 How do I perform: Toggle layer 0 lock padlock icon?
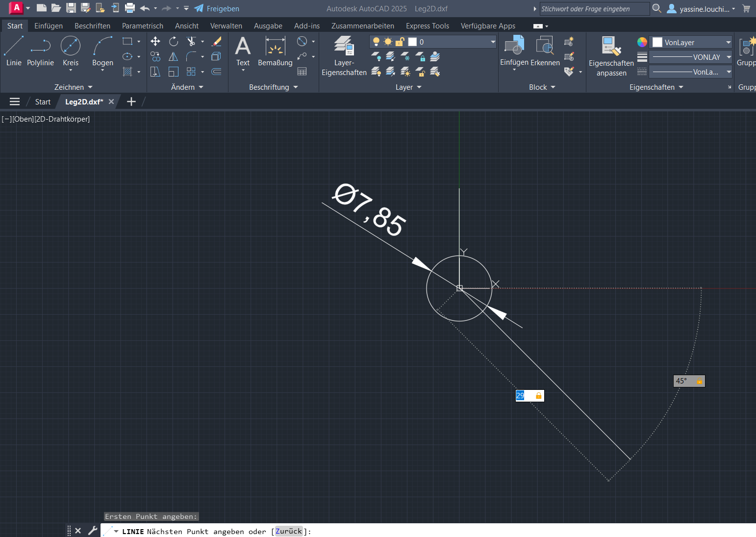click(400, 42)
